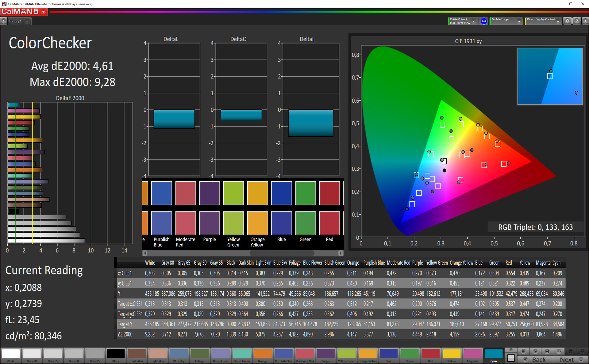Image resolution: width=589 pixels, height=364 pixels.
Task: Click the stop measurement icon
Action: (523, 351)
